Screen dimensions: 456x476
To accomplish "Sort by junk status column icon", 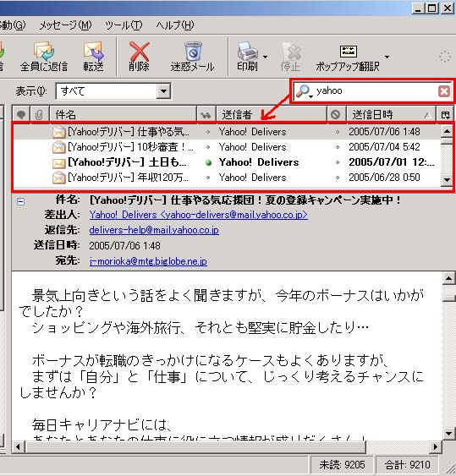I will tap(336, 115).
